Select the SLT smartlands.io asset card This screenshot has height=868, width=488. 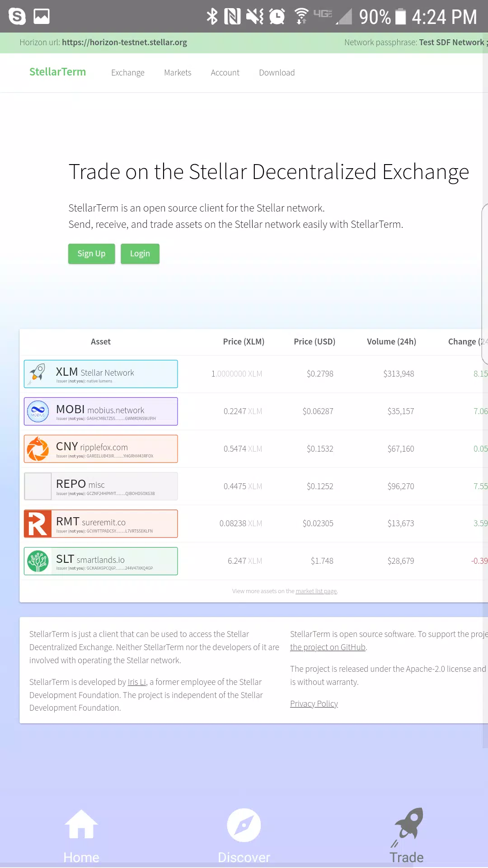[101, 561]
